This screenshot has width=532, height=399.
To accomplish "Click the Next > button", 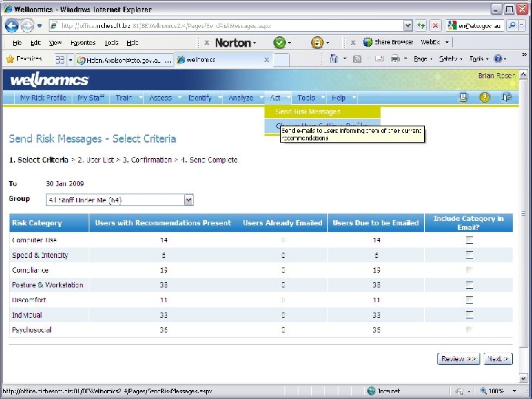I will 498,358.
